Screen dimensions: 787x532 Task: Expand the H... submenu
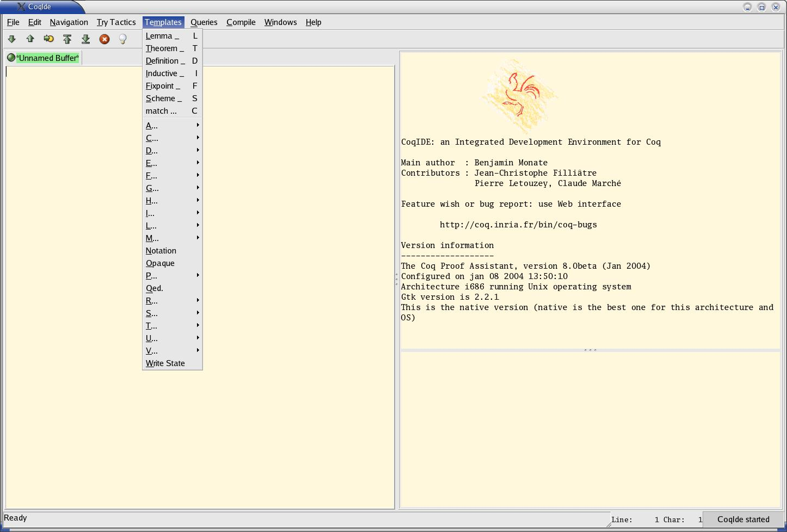pos(172,201)
